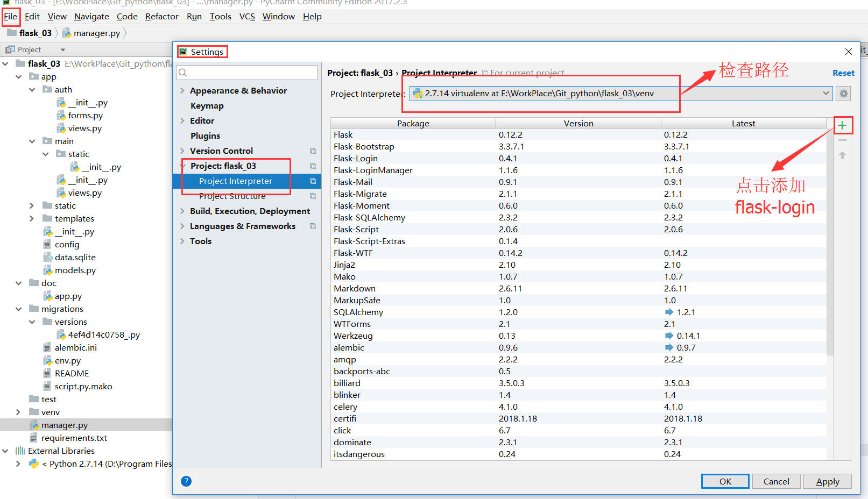Open the Project view selector dropdown arrow
Image resolution: width=868 pixels, height=499 pixels.
click(63, 49)
